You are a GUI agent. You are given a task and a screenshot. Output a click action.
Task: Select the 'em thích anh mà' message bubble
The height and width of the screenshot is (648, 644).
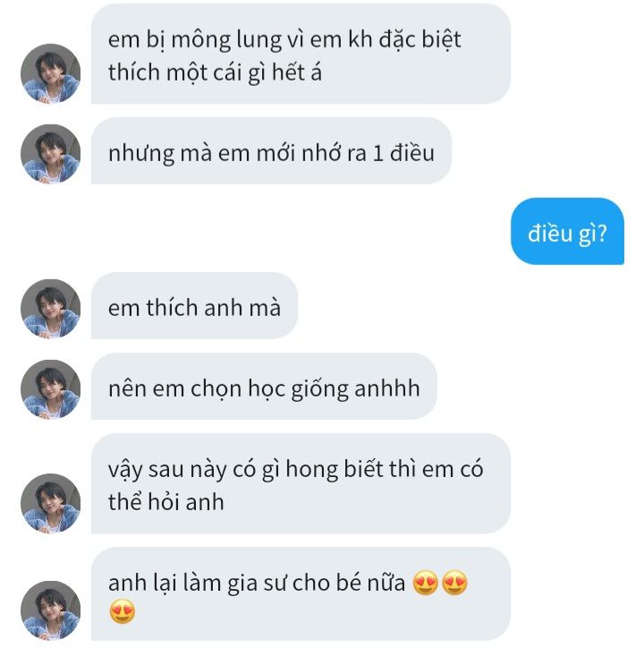(194, 306)
